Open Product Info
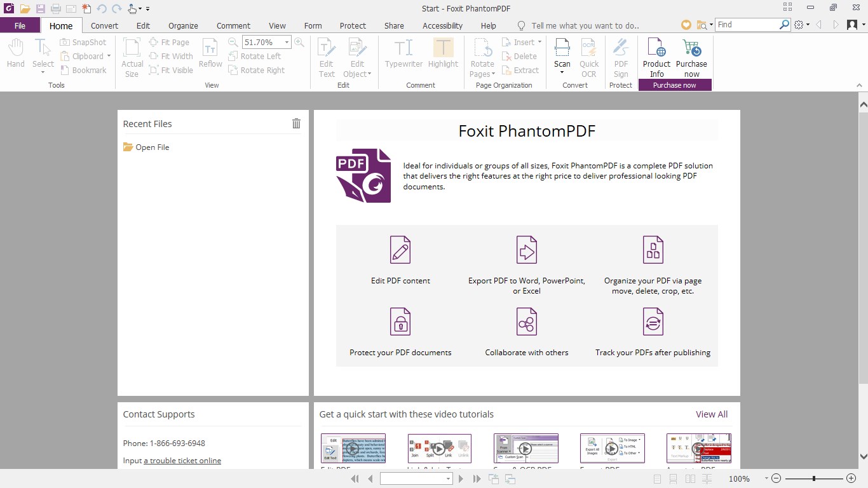The width and height of the screenshot is (868, 488). [656, 58]
